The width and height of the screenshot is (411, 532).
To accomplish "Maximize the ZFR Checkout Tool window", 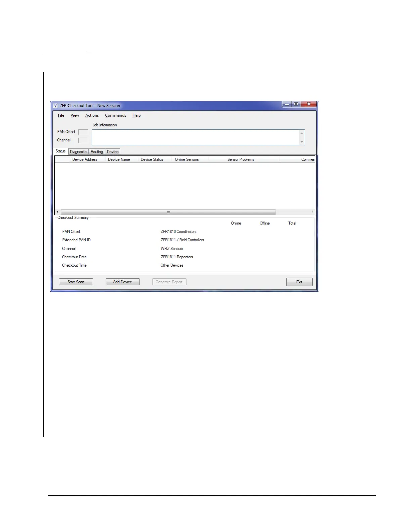I will pos(296,104).
